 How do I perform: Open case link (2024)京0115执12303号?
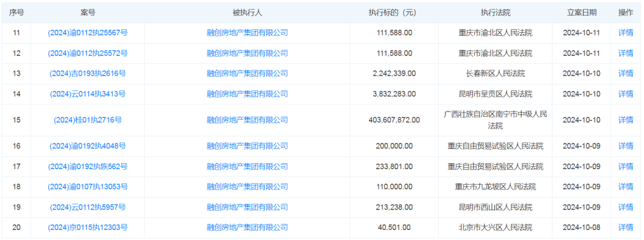(x=88, y=227)
